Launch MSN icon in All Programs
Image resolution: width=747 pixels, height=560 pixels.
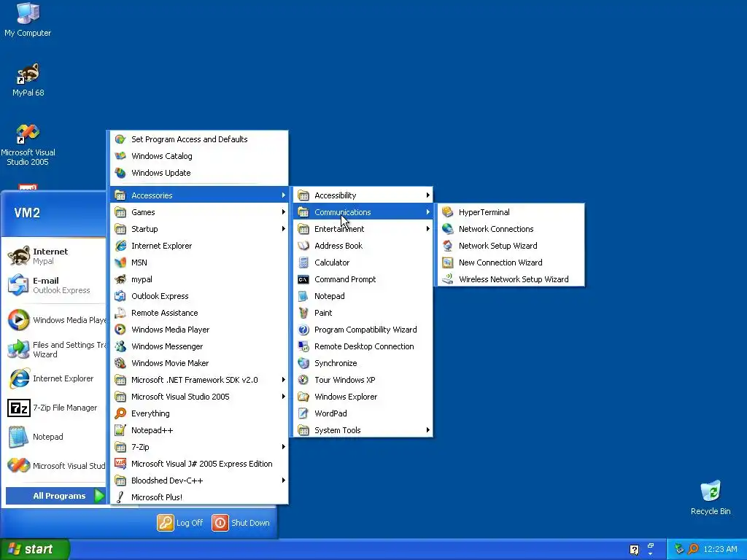(120, 262)
